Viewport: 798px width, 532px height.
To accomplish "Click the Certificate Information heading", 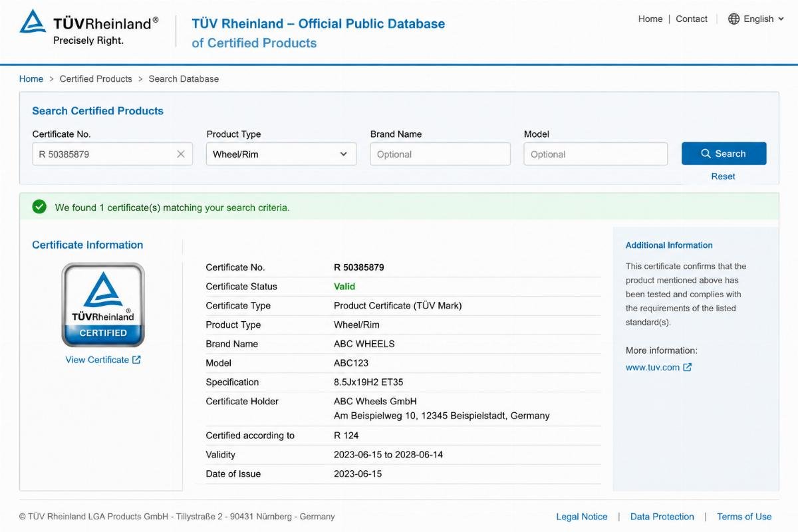I will (x=88, y=245).
